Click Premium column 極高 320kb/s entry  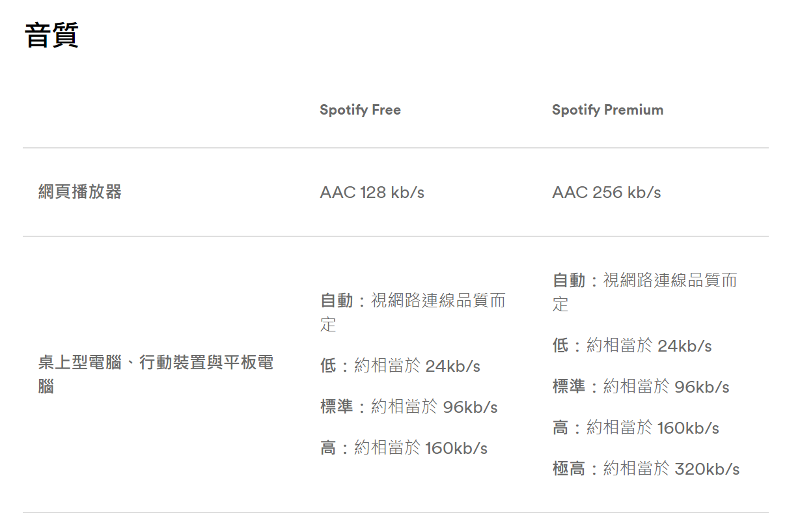point(646,469)
